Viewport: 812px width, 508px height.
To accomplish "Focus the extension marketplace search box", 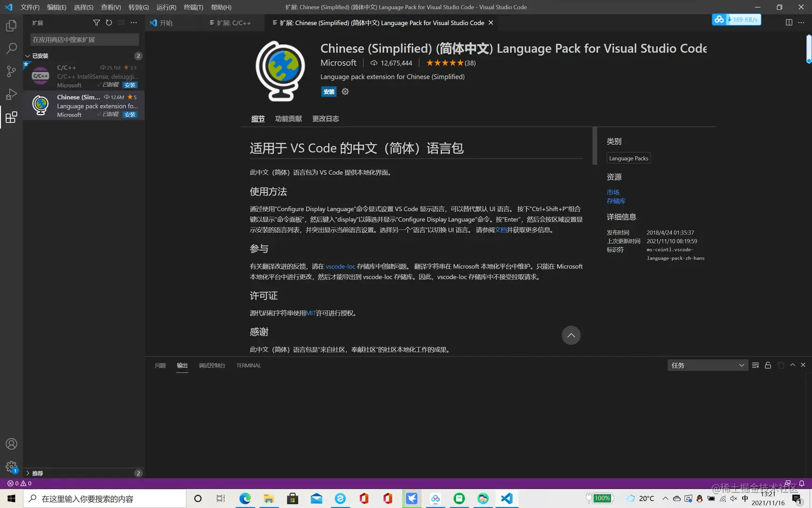I will point(84,40).
